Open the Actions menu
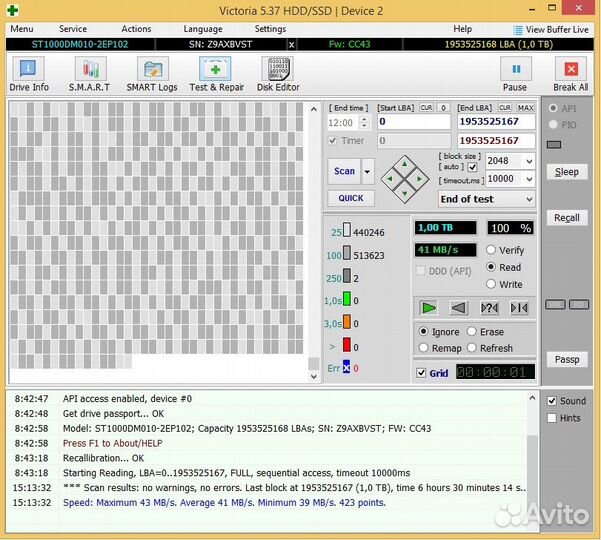601x540 pixels. [x=136, y=29]
